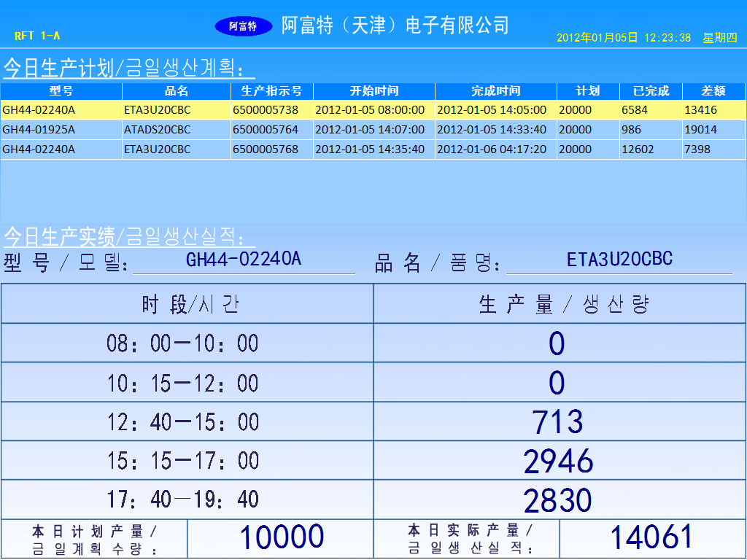Click start time 2012-01-05 14:07:00
This screenshot has width=747, height=560.
click(374, 130)
